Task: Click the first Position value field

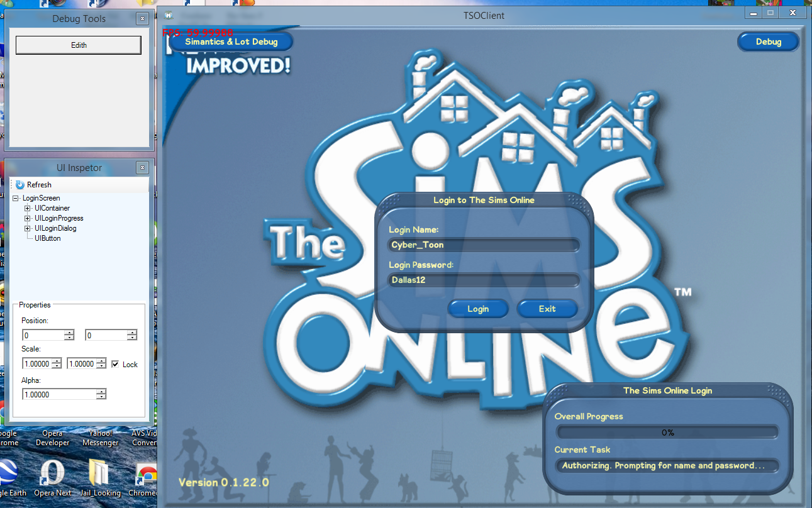Action: (x=43, y=335)
